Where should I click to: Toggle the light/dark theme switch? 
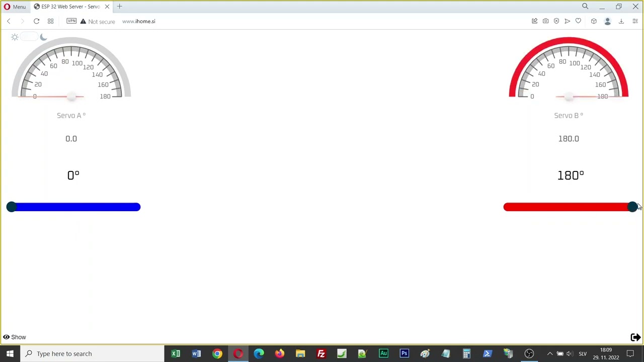pos(29,37)
